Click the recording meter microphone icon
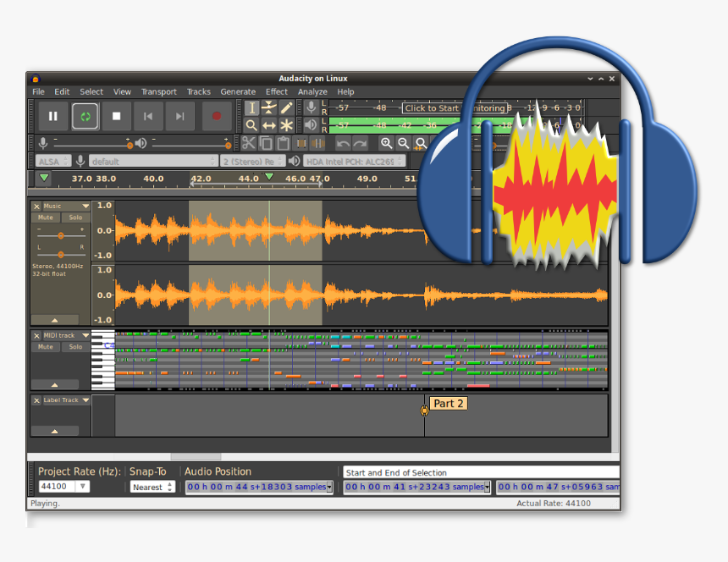This screenshot has width=728, height=562. (311, 107)
